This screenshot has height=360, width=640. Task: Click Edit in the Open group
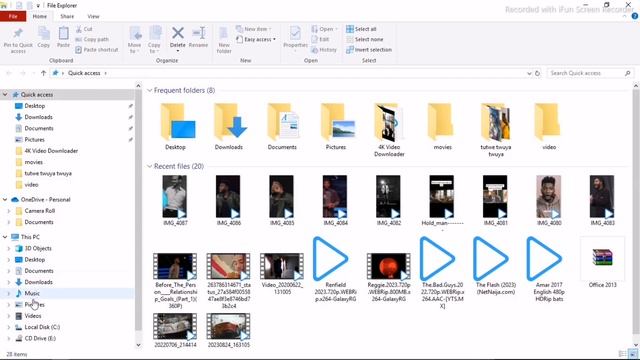pos(320,39)
